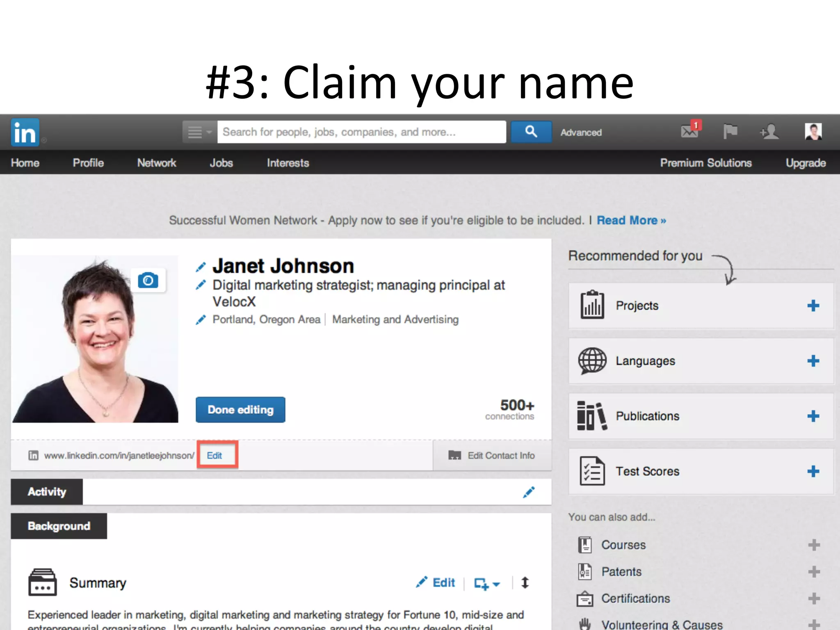The image size is (840, 630).
Task: Click the Activity section pencil icon
Action: pos(529,492)
